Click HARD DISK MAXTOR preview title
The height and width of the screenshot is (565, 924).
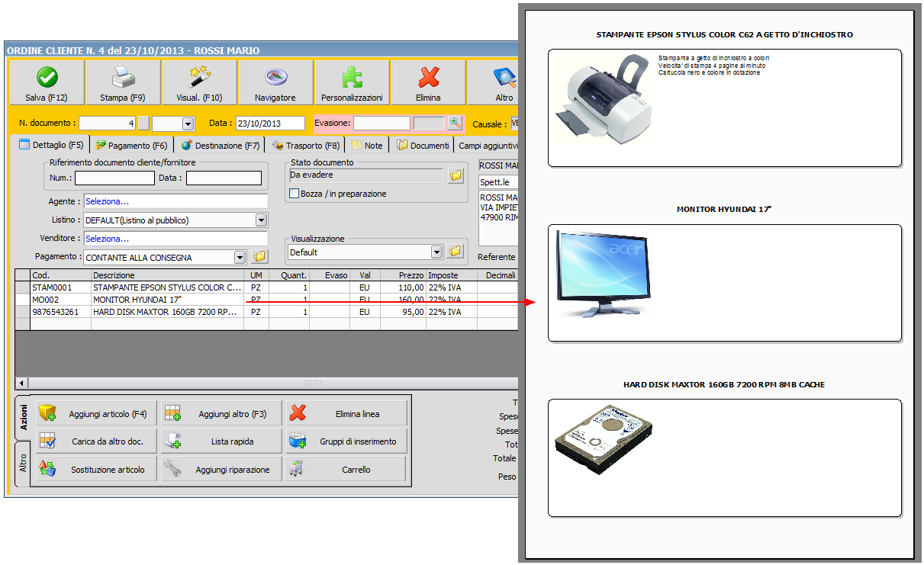(724, 384)
